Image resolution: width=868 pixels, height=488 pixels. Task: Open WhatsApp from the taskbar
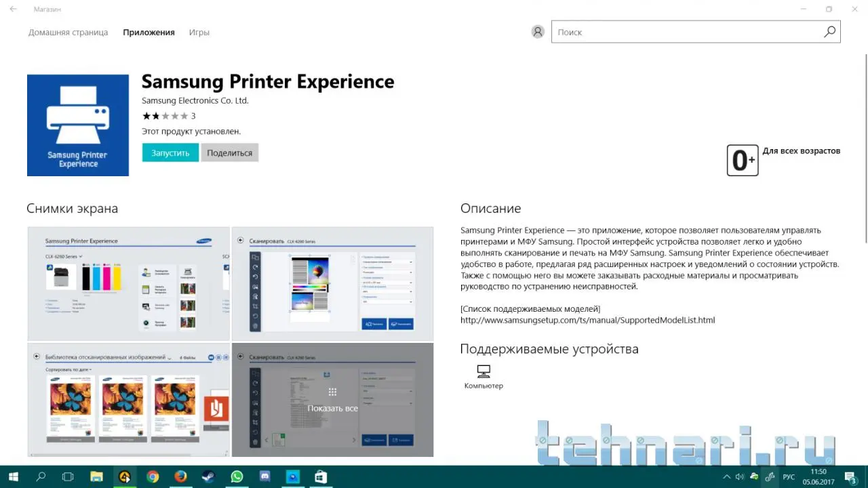237,476
